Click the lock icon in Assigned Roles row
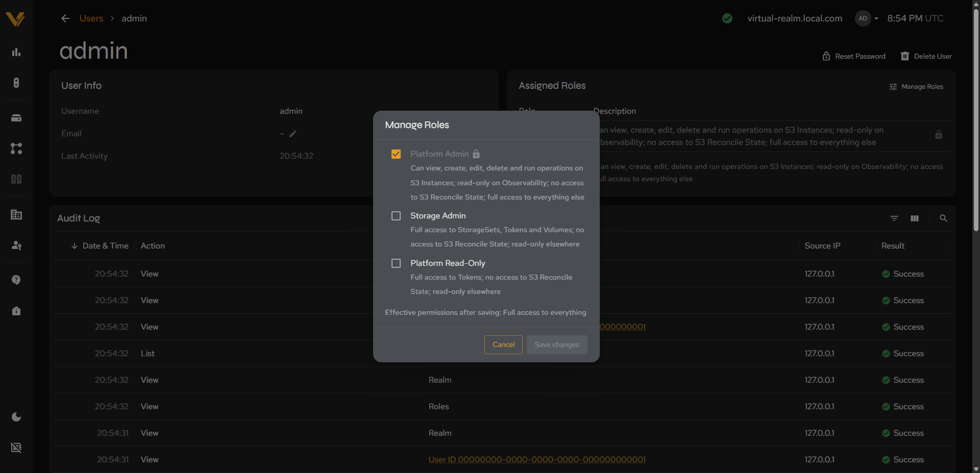This screenshot has width=980, height=473. click(x=939, y=135)
